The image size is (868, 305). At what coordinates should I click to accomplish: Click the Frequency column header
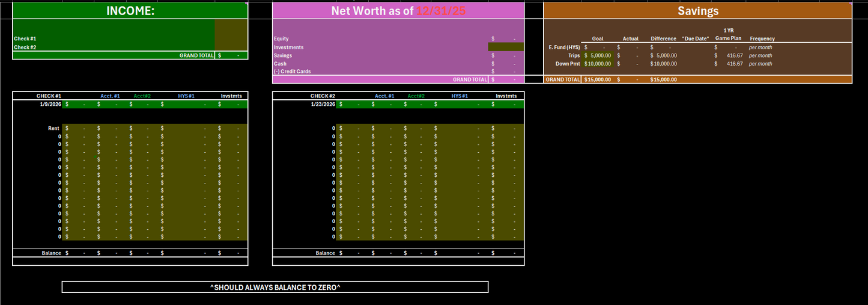tap(762, 39)
